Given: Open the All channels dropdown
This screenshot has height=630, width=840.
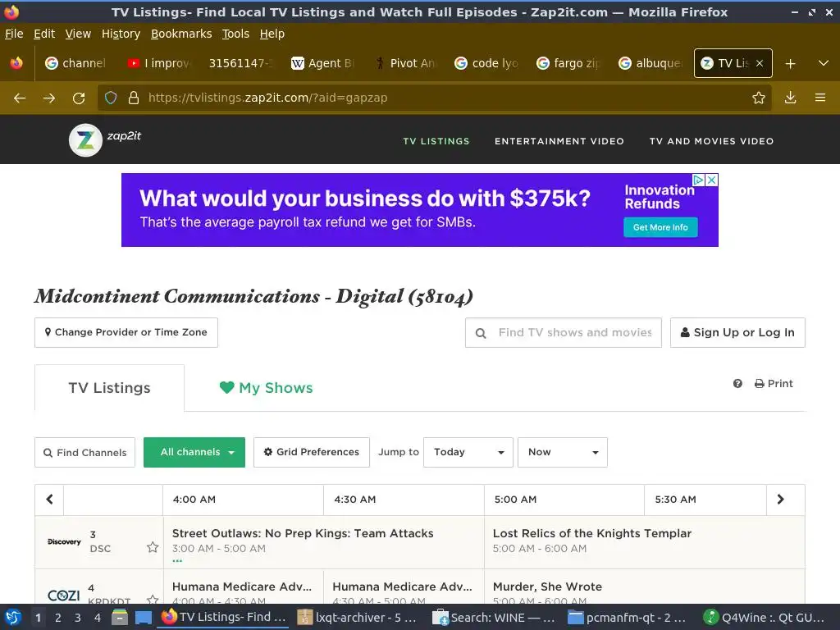Looking at the screenshot, I should pyautogui.click(x=194, y=452).
